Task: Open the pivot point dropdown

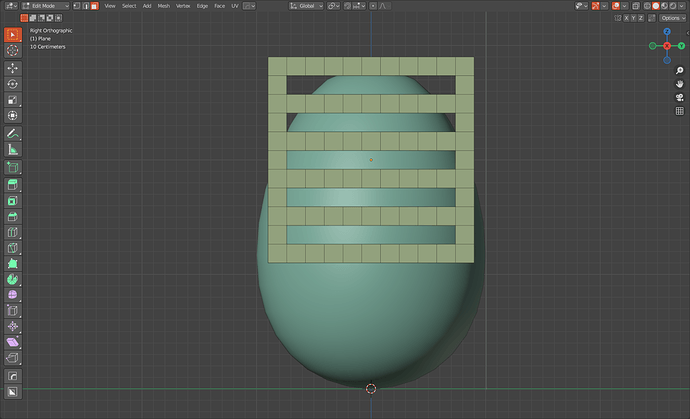Action: pyautogui.click(x=334, y=6)
